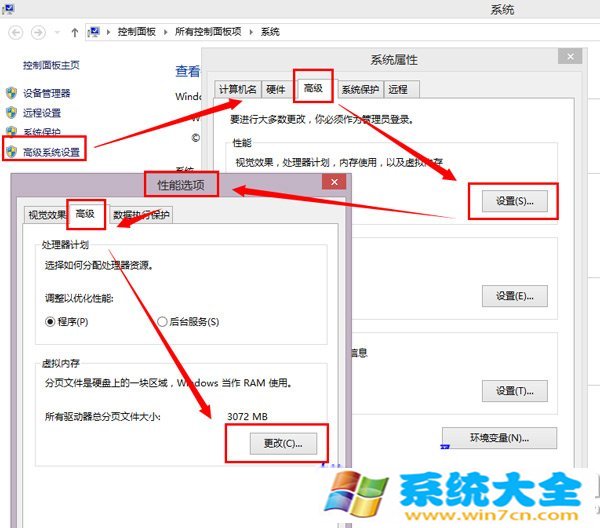Switch to 硬件 tab in 系统属性
The width and height of the screenshot is (600, 528).
click(276, 90)
